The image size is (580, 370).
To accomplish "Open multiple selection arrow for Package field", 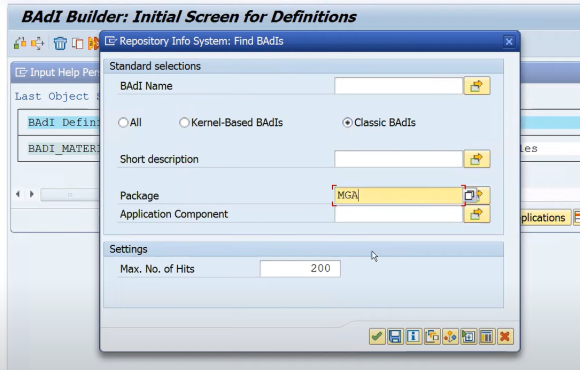I will coord(483,195).
